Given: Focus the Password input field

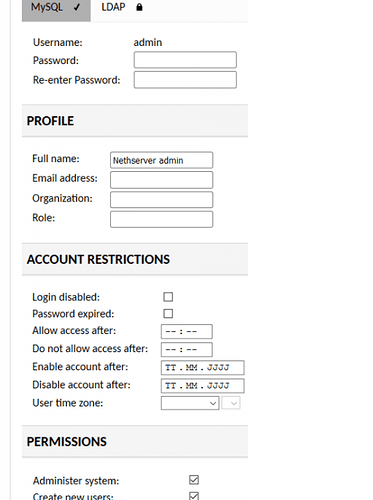Looking at the screenshot, I should pyautogui.click(x=185, y=60).
